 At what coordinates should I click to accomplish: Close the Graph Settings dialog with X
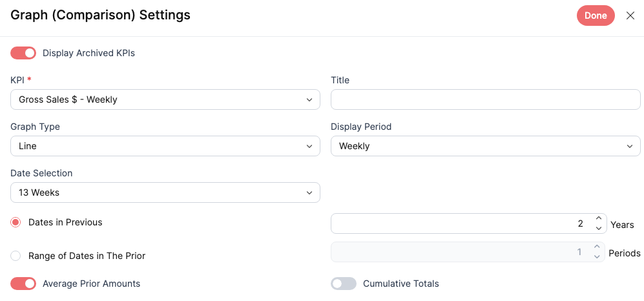coord(630,16)
